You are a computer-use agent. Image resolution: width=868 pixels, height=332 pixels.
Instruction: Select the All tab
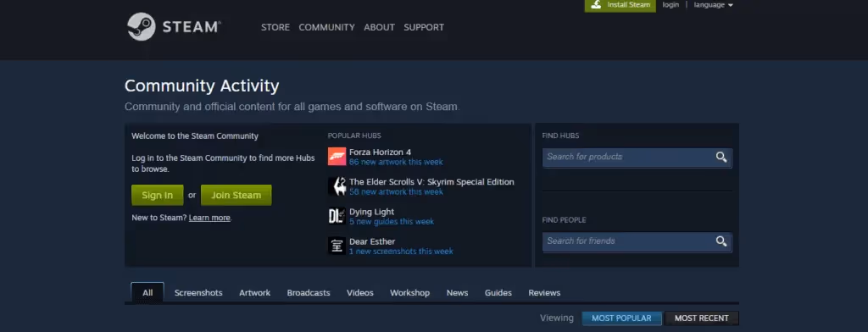coord(147,293)
